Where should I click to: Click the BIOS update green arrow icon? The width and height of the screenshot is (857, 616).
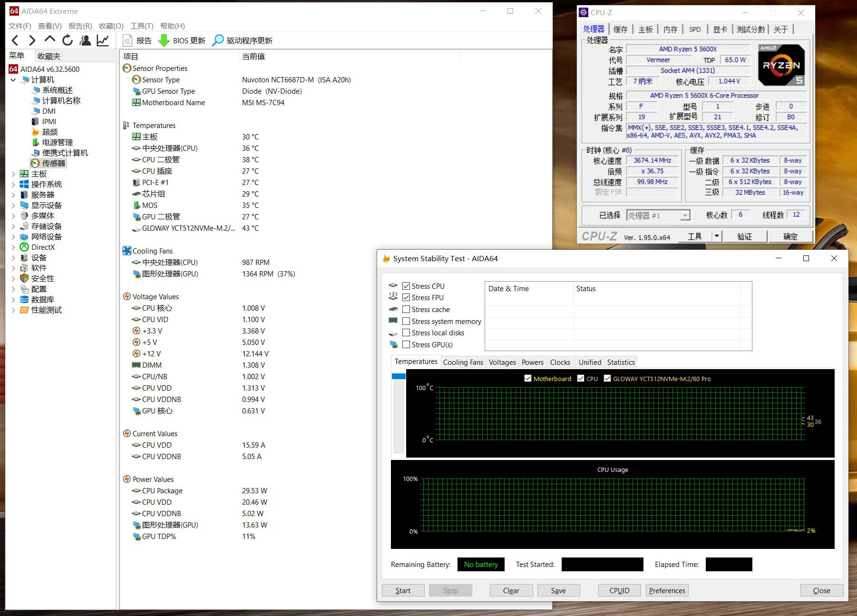point(164,40)
